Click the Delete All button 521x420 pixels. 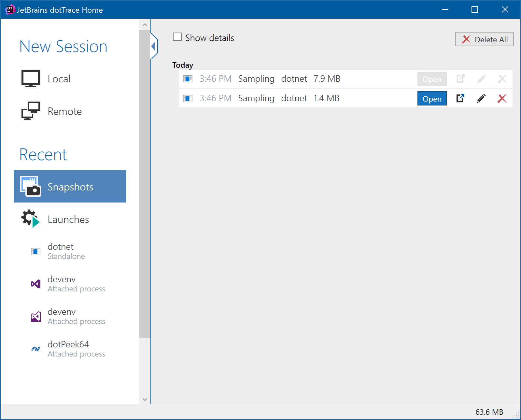[484, 39]
